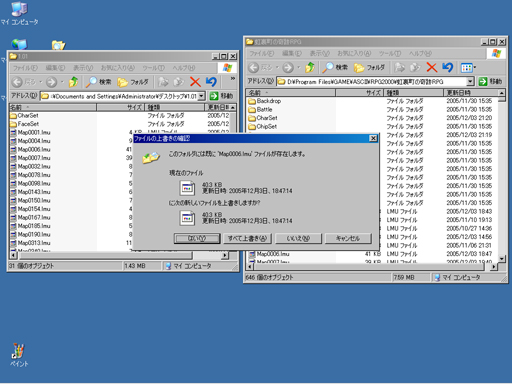Open the Views icon in right window toolbar
This screenshot has width=512, height=384.
coord(468,68)
